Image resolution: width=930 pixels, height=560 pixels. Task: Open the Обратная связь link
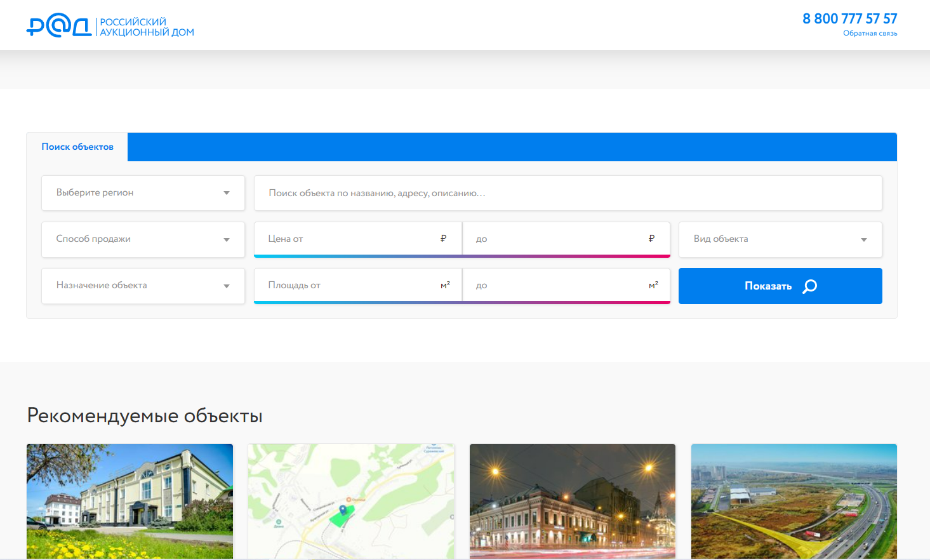(870, 34)
